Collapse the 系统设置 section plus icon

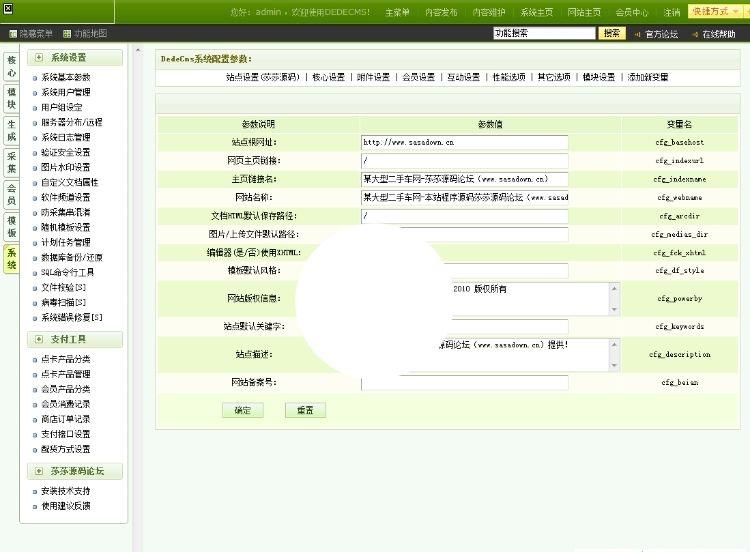click(x=39, y=57)
